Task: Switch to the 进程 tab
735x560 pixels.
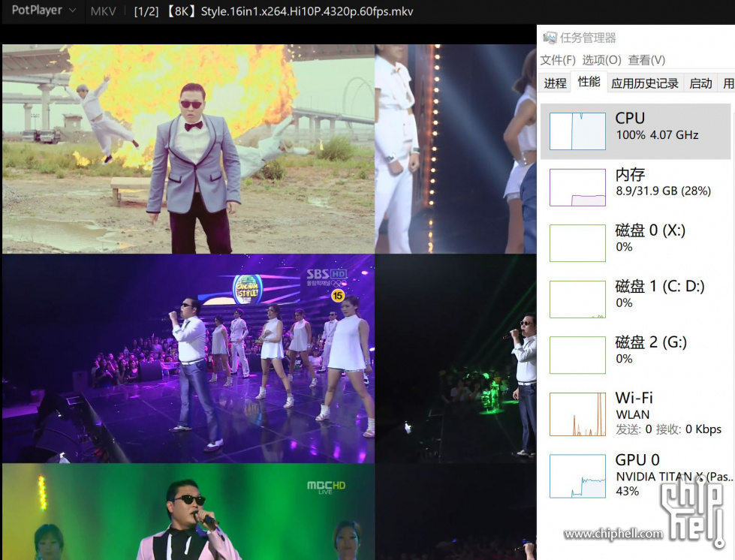Action: pos(555,83)
